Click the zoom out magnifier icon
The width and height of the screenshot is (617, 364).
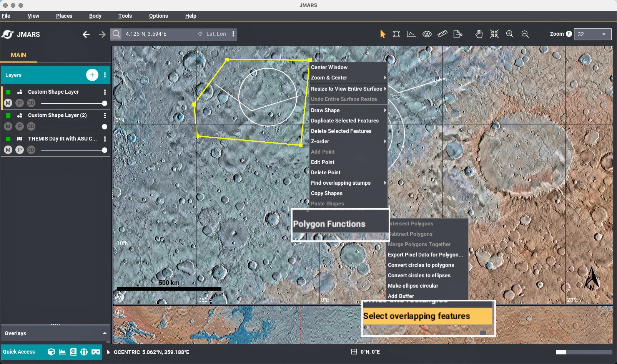click(x=525, y=34)
